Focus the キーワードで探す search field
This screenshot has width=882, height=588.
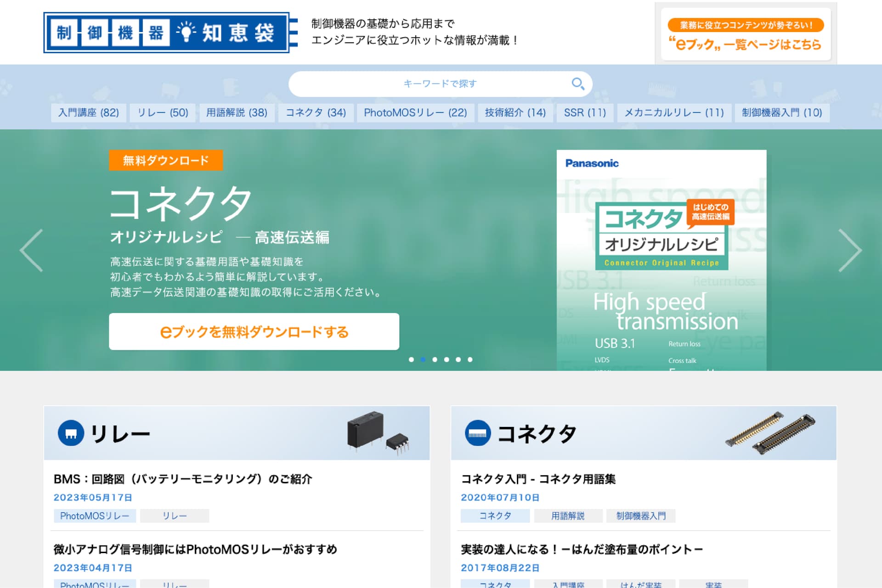click(432, 84)
